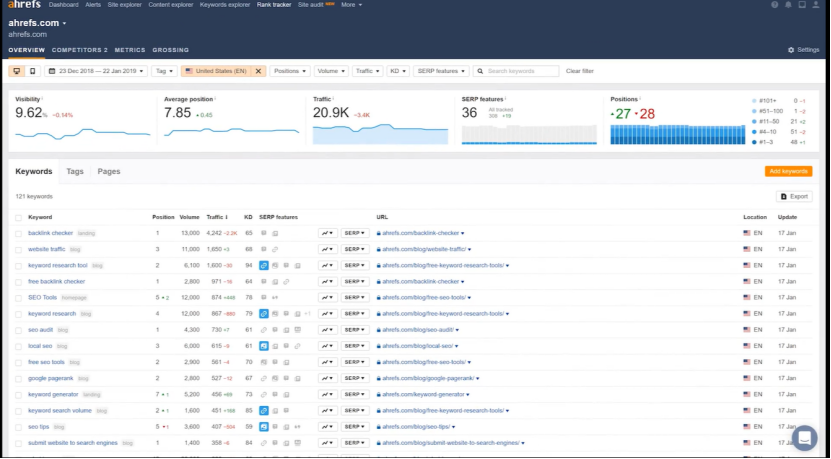Viewport: 831px width, 459px height.
Task: Click the Add keywords button
Action: (788, 171)
